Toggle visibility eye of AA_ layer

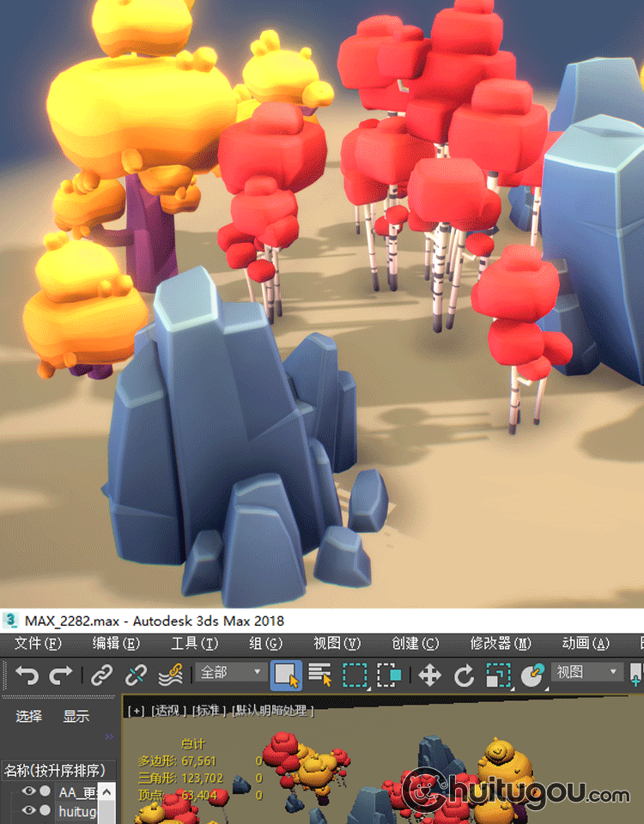(28, 791)
